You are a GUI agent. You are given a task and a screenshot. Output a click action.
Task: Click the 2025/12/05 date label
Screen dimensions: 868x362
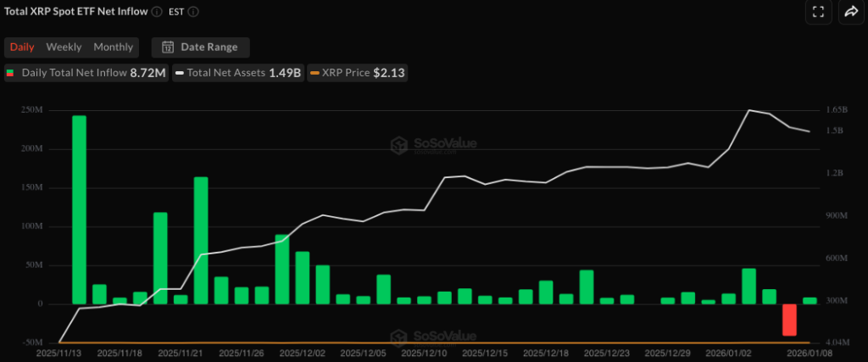[x=363, y=353]
